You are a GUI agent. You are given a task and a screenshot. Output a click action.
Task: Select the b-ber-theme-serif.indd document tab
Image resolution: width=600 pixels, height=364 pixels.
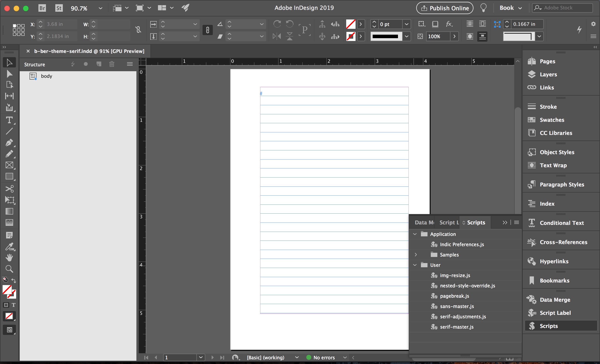(x=89, y=51)
